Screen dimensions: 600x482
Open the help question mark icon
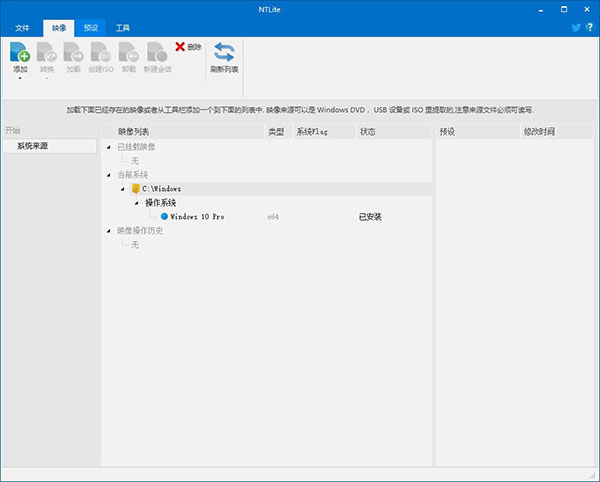(590, 27)
